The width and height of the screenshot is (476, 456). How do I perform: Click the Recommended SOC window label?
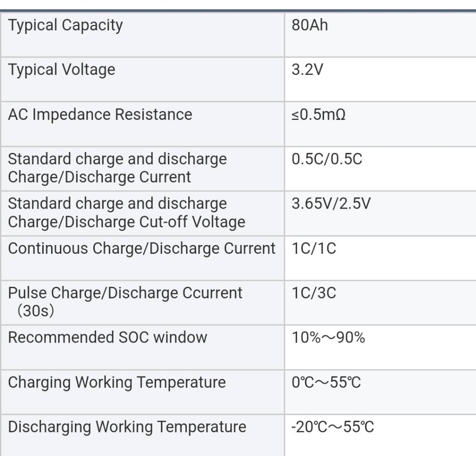tap(107, 337)
